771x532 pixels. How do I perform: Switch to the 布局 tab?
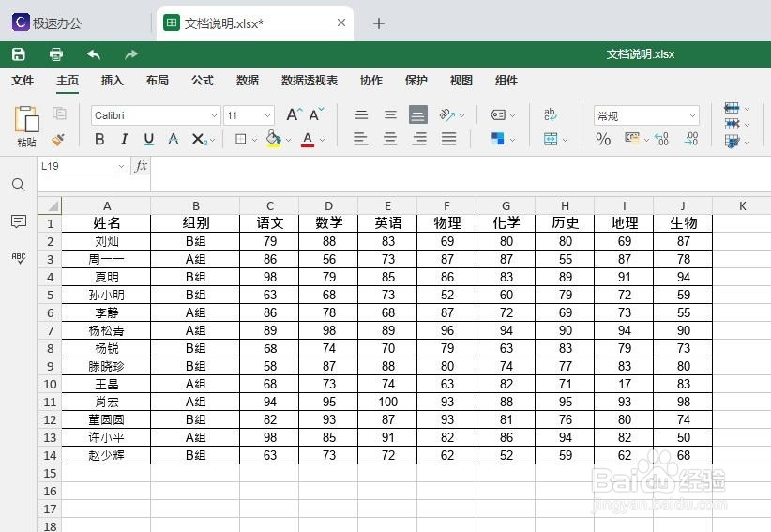(x=158, y=81)
